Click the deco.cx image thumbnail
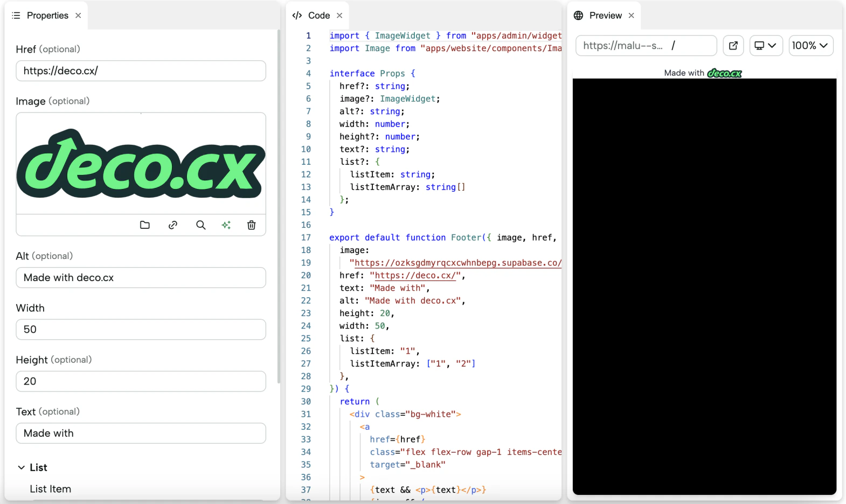The height and width of the screenshot is (504, 846). 141,164
